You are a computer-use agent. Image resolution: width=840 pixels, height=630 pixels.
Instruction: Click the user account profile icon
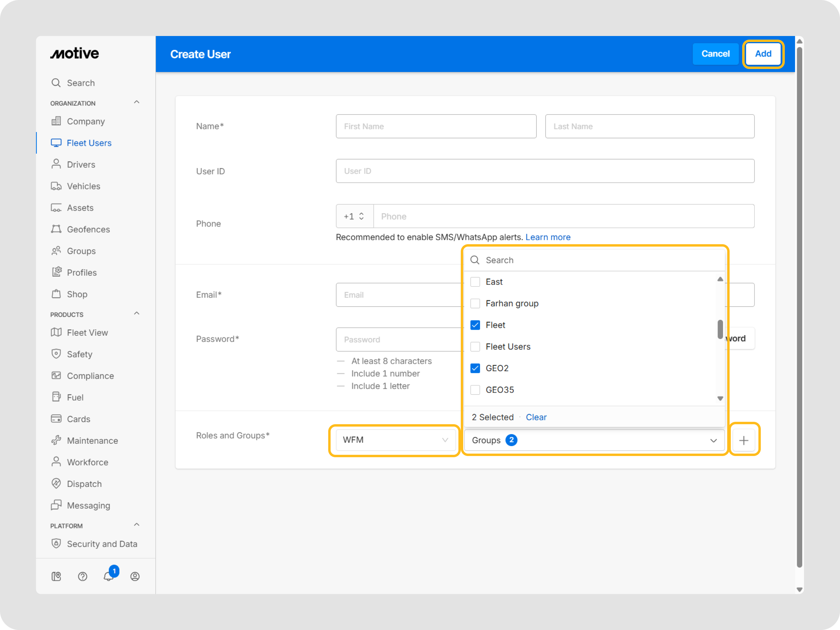(135, 576)
